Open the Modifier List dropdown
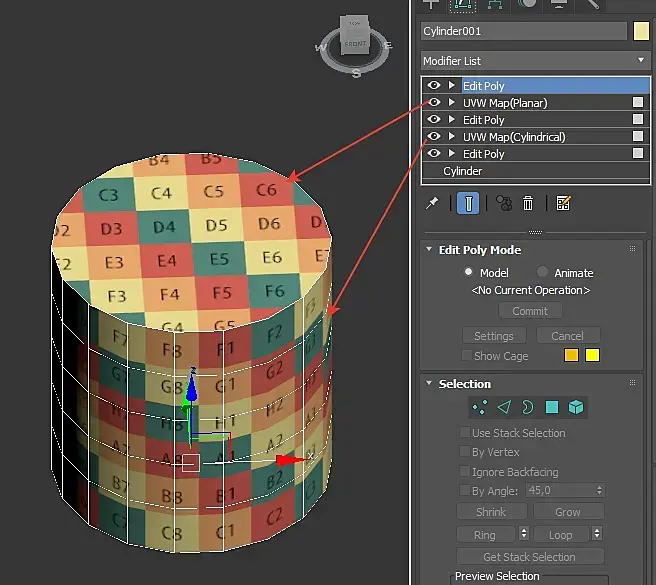The width and height of the screenshot is (656, 585). 536,61
